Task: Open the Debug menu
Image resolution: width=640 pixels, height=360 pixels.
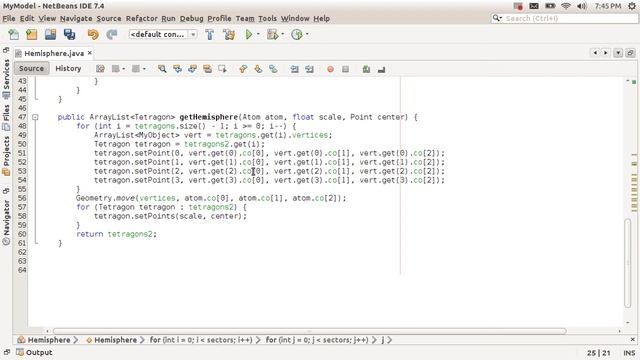Action: click(191, 18)
